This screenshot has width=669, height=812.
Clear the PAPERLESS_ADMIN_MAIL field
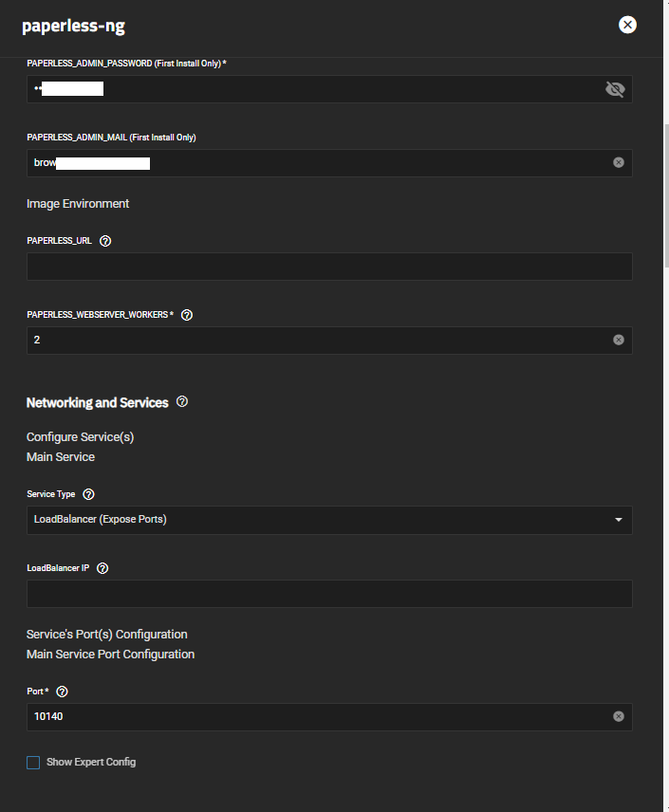pos(618,162)
